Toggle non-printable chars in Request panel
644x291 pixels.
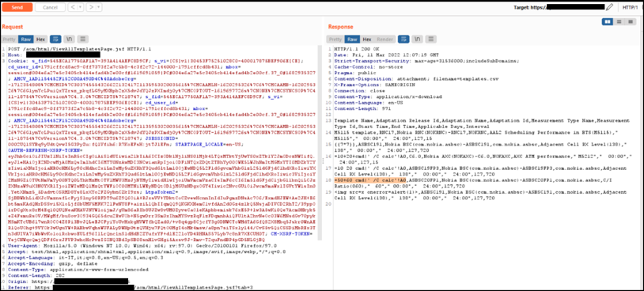pos(70,40)
